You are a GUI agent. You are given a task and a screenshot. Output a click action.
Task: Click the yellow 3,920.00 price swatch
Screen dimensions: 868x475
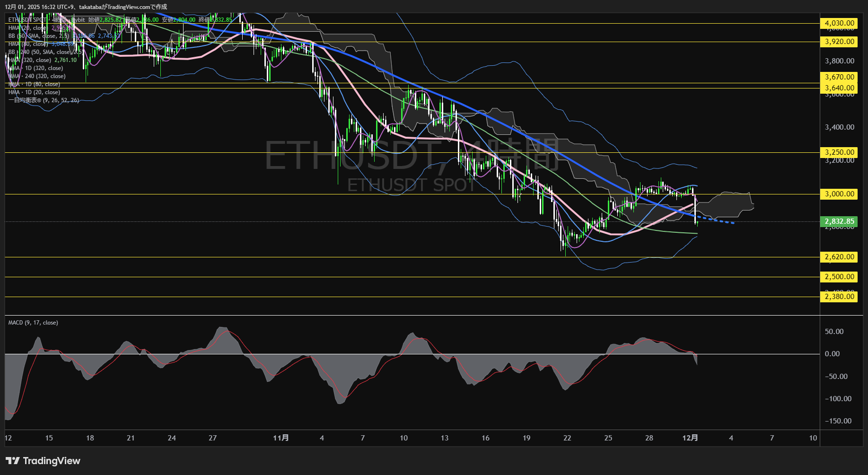839,42
